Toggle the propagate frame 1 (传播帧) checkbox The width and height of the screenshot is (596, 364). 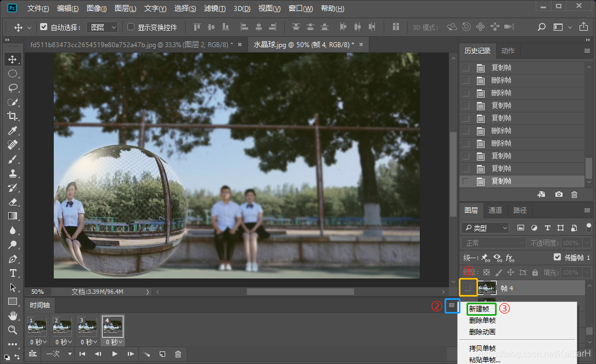pyautogui.click(x=557, y=257)
